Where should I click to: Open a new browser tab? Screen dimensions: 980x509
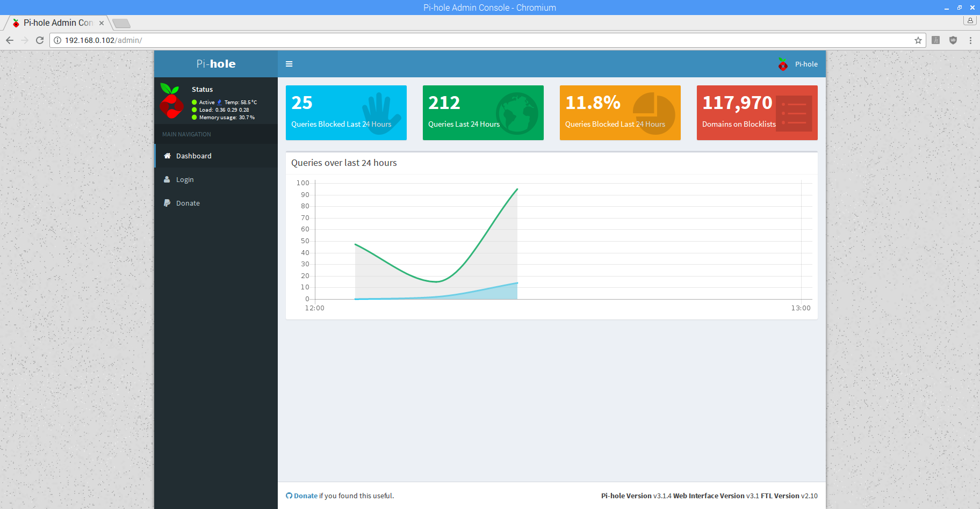121,23
